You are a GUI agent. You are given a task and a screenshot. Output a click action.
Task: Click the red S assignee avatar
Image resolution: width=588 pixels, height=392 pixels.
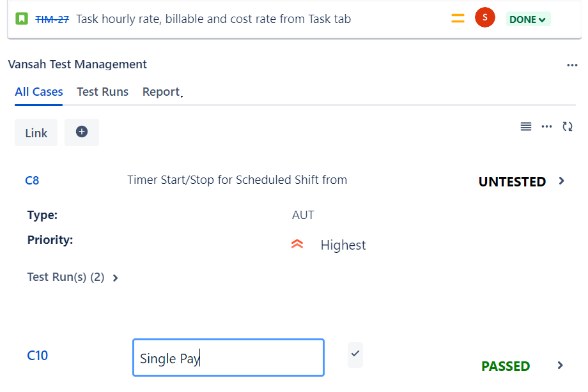[x=485, y=17]
